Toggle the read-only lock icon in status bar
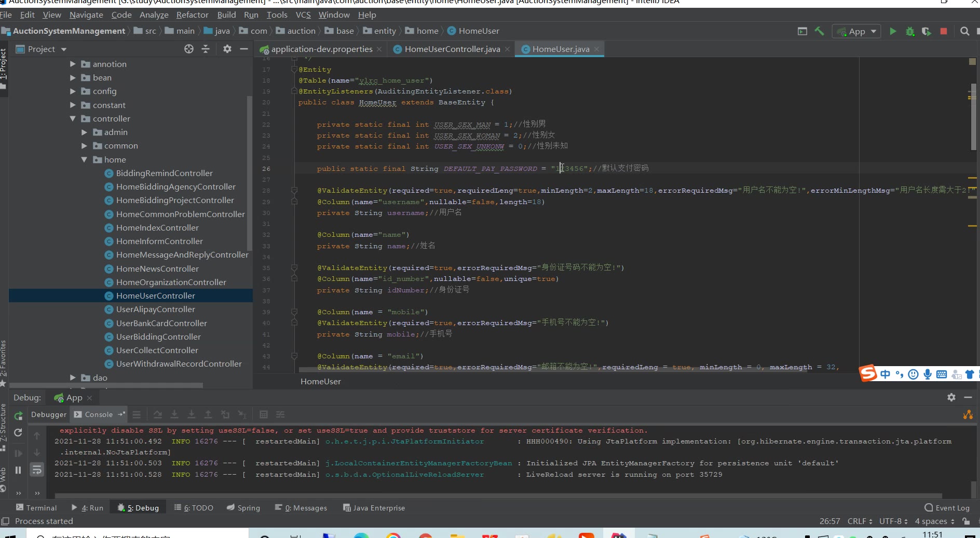The image size is (980, 538). (966, 521)
